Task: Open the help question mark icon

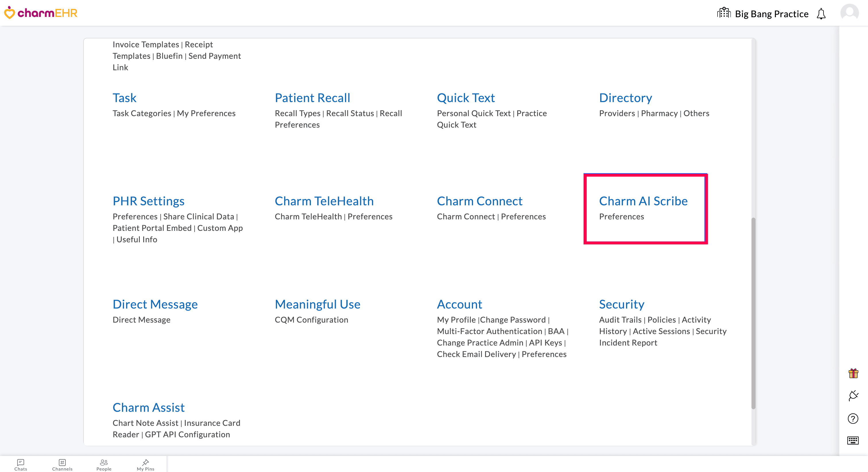Action: 853,418
